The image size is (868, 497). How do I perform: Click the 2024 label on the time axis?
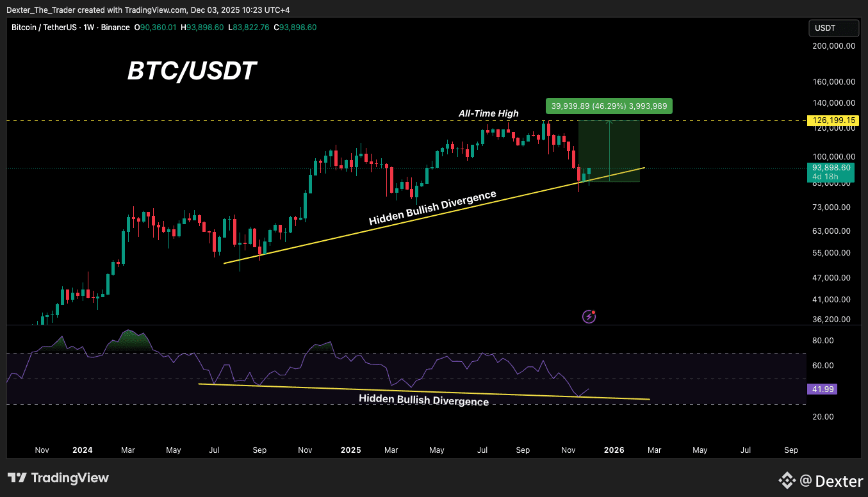[x=83, y=450]
